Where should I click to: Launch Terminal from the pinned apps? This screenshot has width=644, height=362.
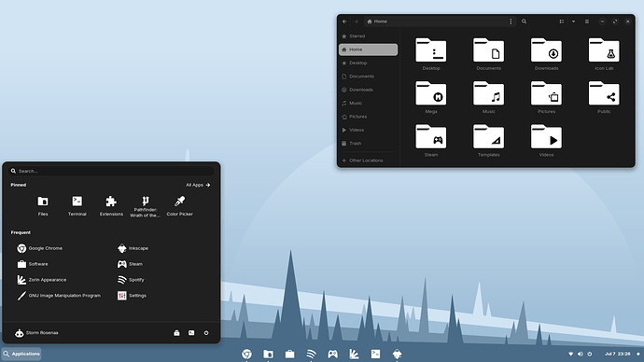click(x=77, y=205)
